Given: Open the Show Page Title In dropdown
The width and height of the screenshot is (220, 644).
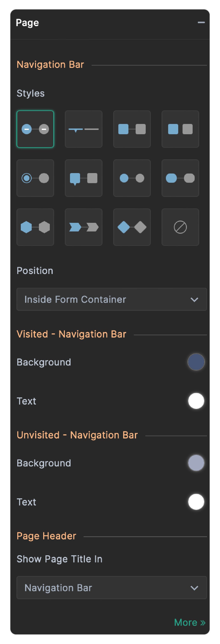Looking at the screenshot, I should click(x=112, y=587).
